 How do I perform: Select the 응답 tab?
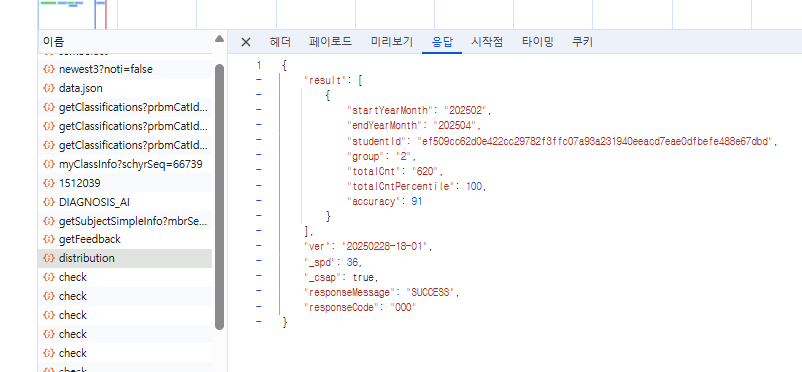point(442,42)
